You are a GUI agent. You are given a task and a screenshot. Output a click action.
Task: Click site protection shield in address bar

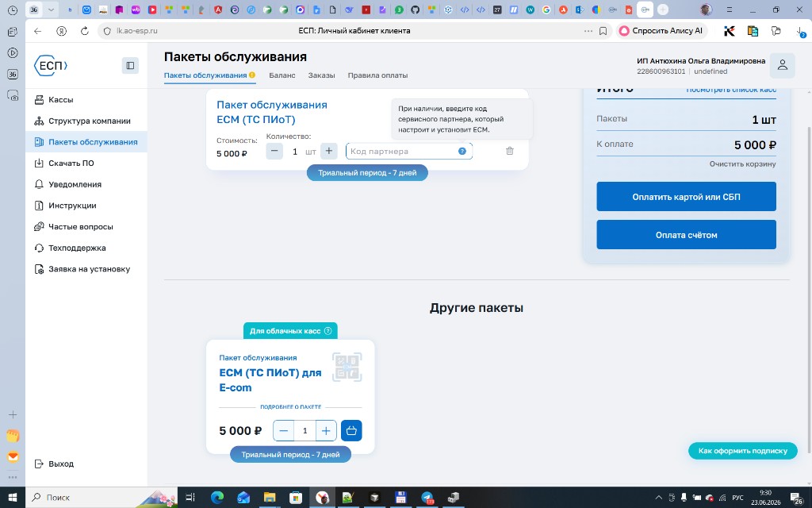(x=107, y=31)
